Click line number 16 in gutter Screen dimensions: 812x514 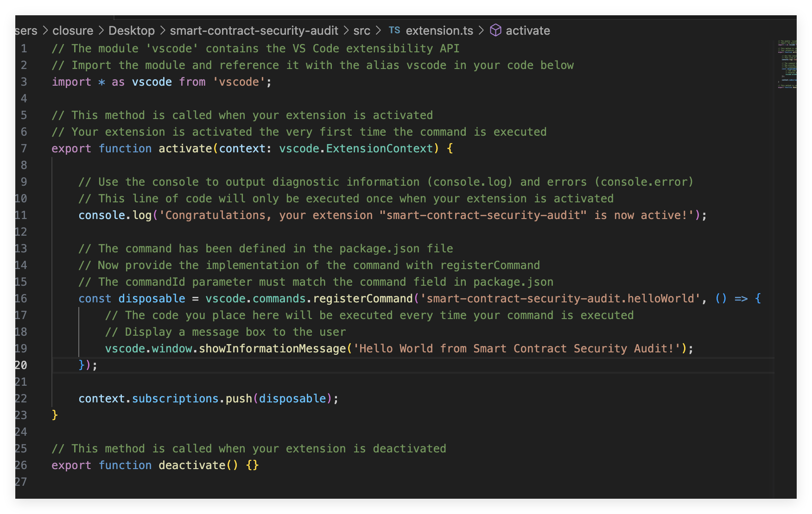(21, 299)
